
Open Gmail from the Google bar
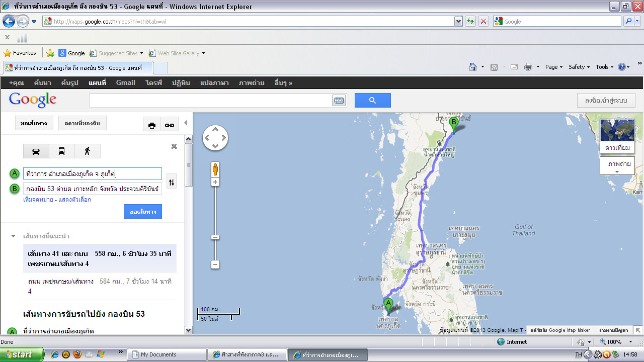(x=125, y=82)
